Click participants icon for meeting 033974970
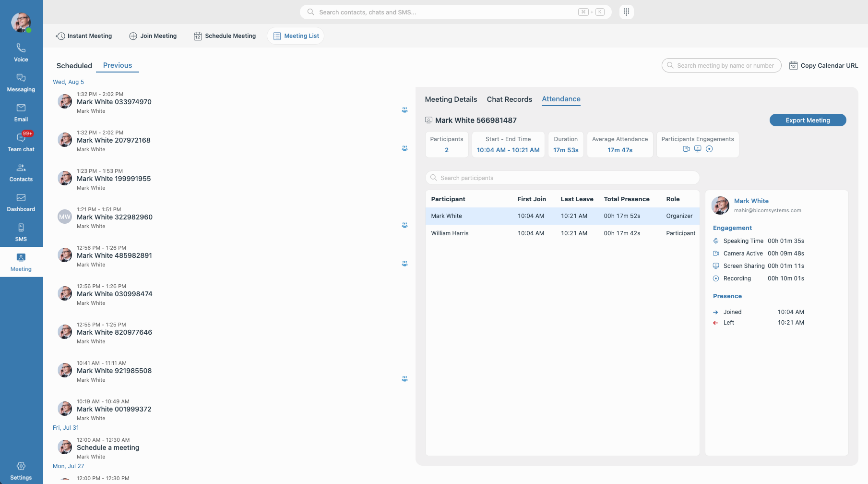 404,110
